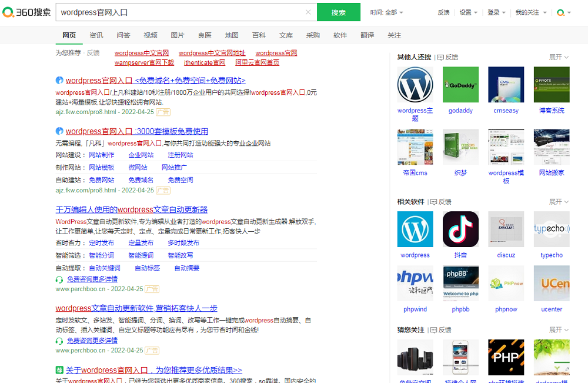Open the 登录 dropdown
Image resolution: width=588 pixels, height=383 pixels.
[x=496, y=12]
